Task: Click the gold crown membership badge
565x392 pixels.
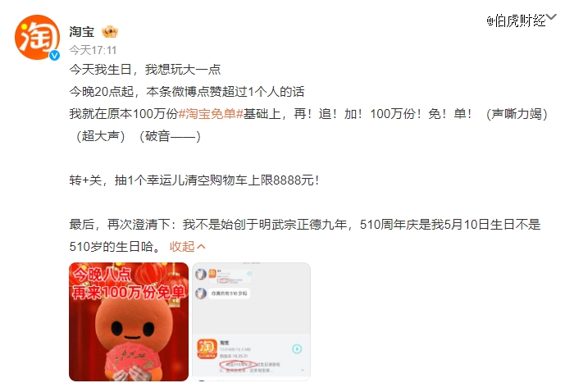Action: click(x=110, y=32)
